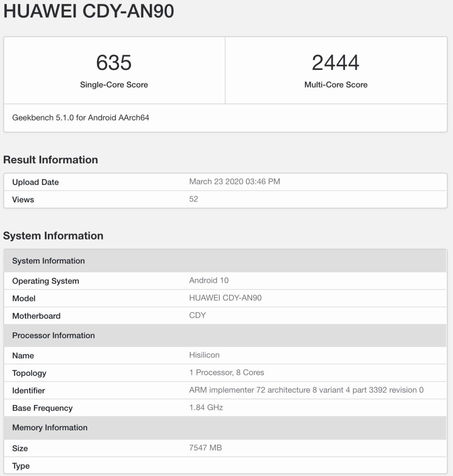
Task: Select the 1 Processor, 8 Cores value
Action: pyautogui.click(x=226, y=373)
